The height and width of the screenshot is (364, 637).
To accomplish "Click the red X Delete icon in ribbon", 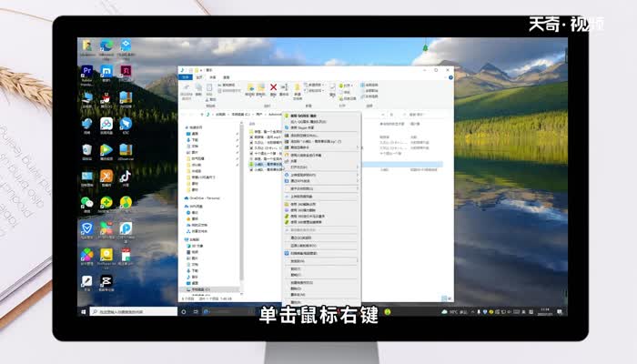I will click(273, 87).
